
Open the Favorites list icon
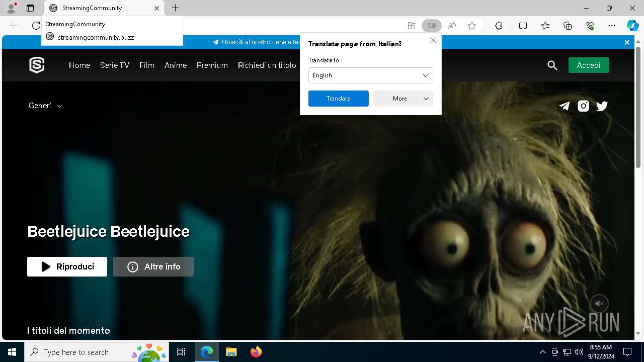(x=545, y=26)
